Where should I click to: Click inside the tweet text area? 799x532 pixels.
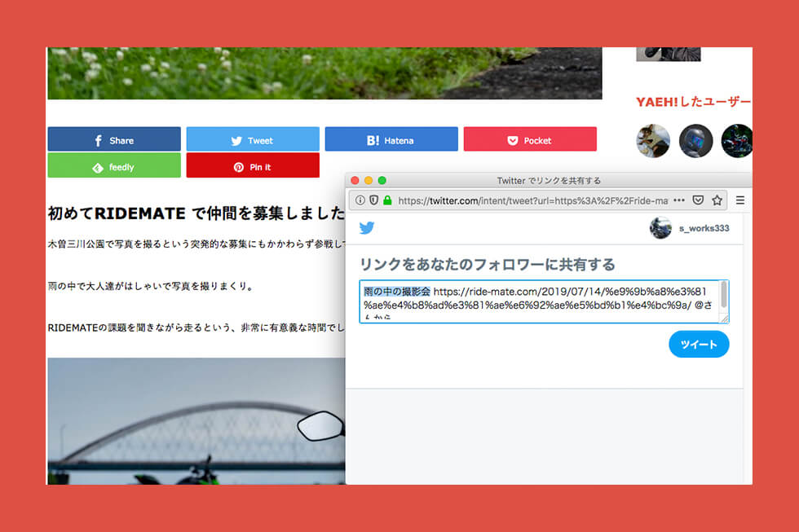(x=544, y=301)
